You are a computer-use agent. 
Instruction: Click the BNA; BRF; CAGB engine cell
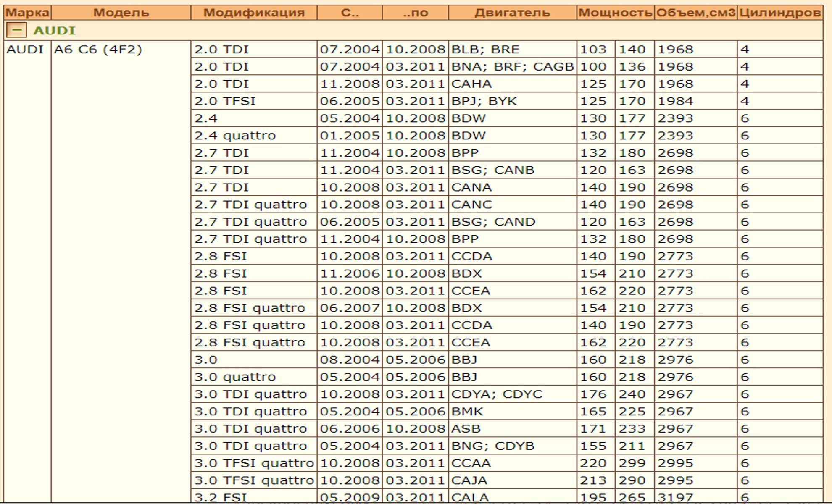pyautogui.click(x=512, y=67)
